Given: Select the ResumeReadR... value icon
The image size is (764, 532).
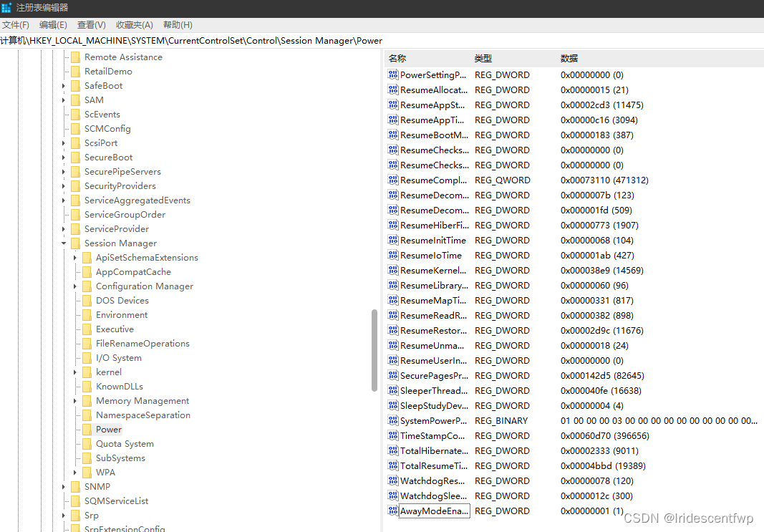Looking at the screenshot, I should click(x=393, y=315).
